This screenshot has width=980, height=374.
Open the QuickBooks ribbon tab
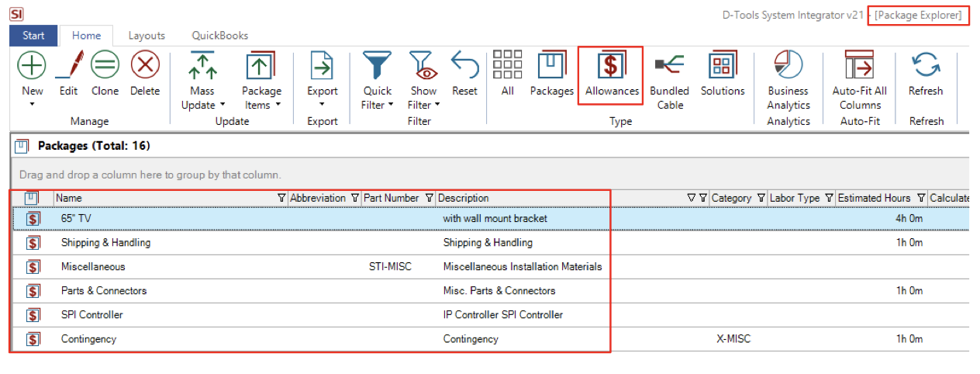(220, 36)
